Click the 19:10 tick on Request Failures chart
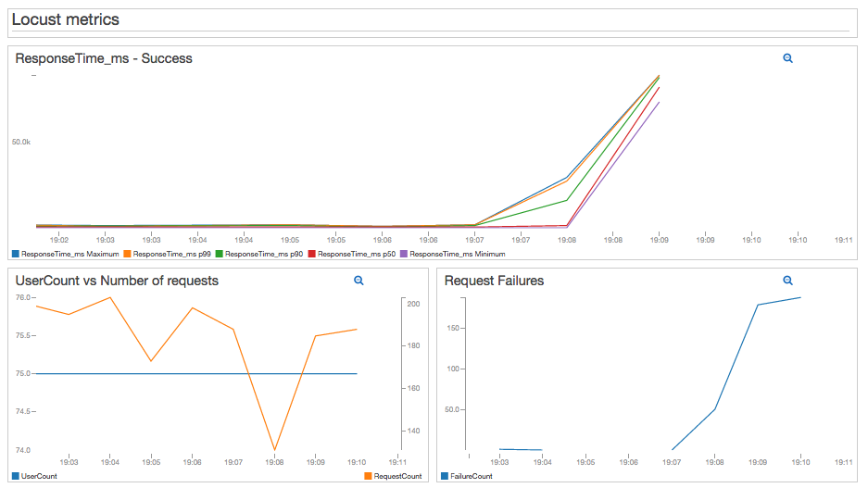The image size is (868, 488). 800,462
